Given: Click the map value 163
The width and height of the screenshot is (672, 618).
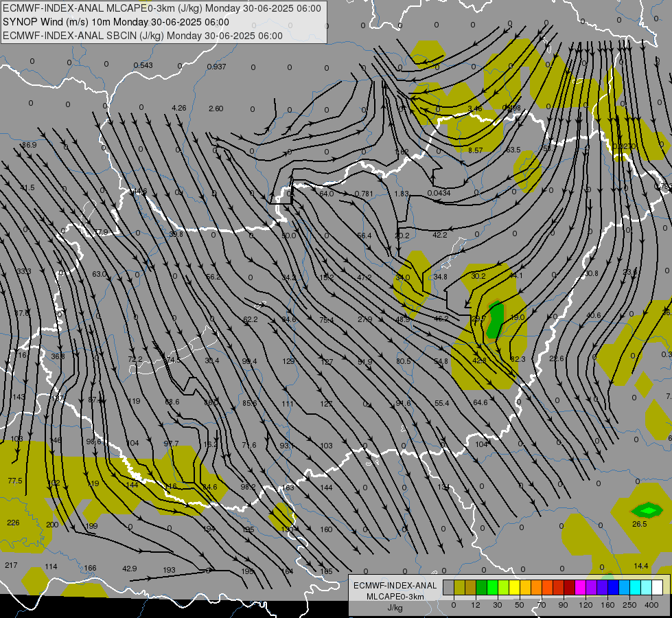Looking at the screenshot, I should tap(288, 488).
